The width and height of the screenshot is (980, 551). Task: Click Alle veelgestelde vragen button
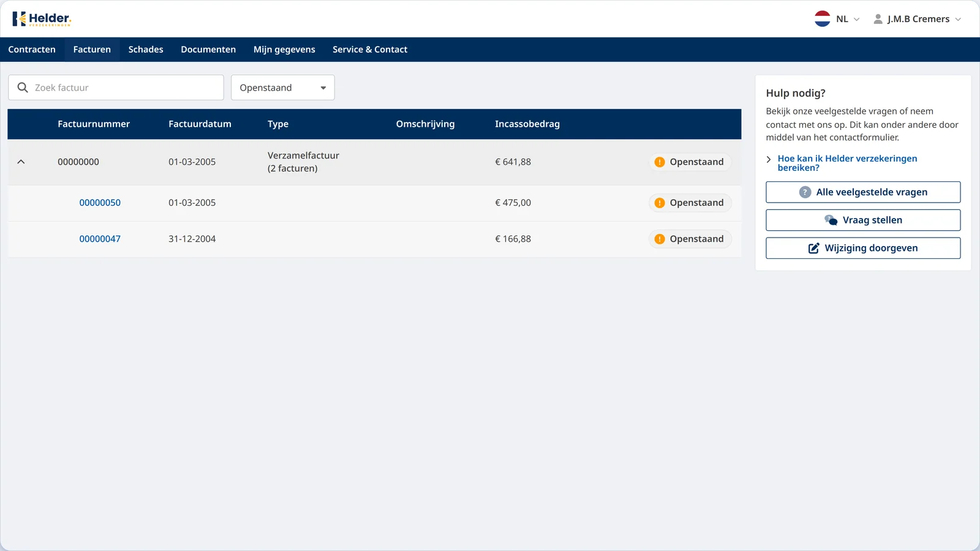click(863, 192)
